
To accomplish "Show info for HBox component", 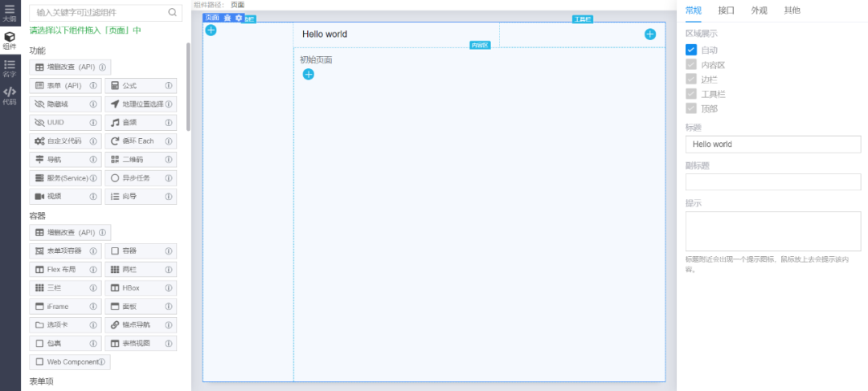I will 168,288.
